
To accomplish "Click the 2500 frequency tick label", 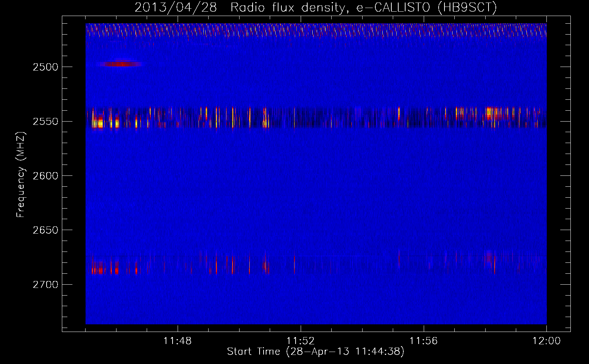I will click(46, 67).
